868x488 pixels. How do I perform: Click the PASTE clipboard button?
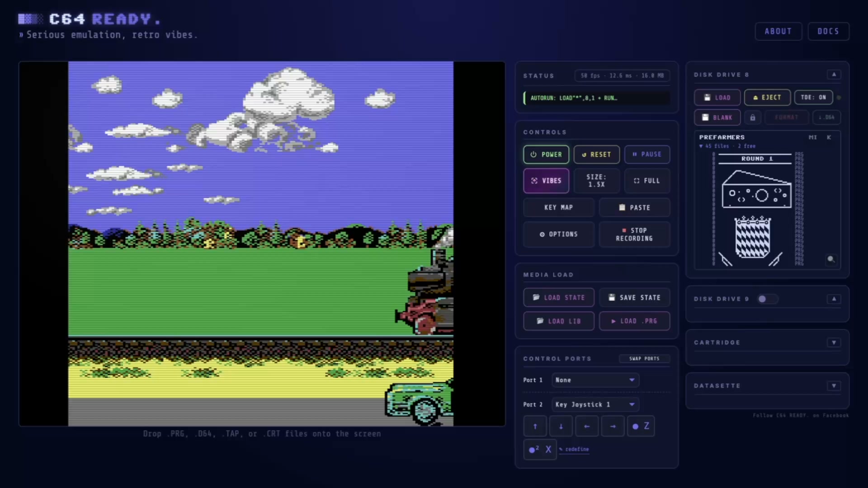tap(635, 207)
